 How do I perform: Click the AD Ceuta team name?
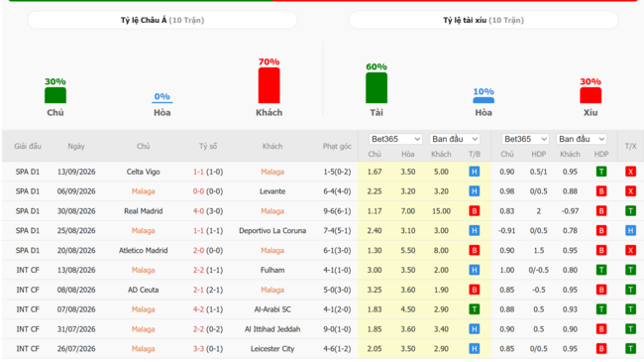point(143,290)
